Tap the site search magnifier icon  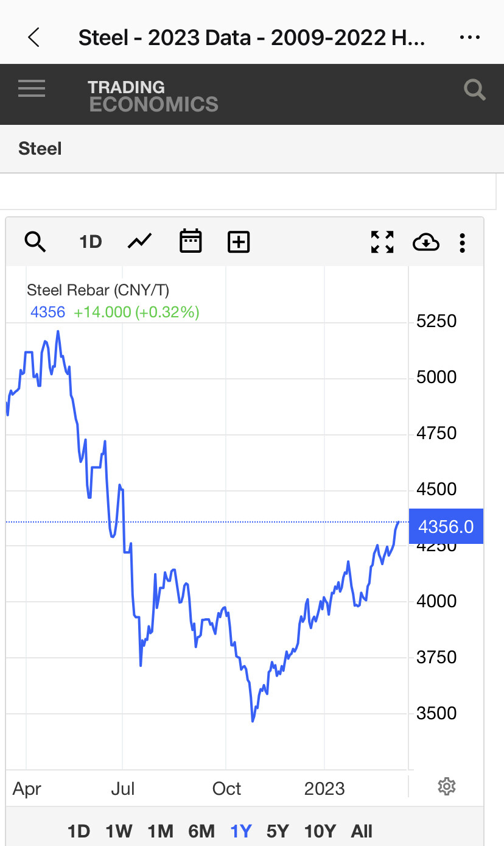[x=474, y=90]
